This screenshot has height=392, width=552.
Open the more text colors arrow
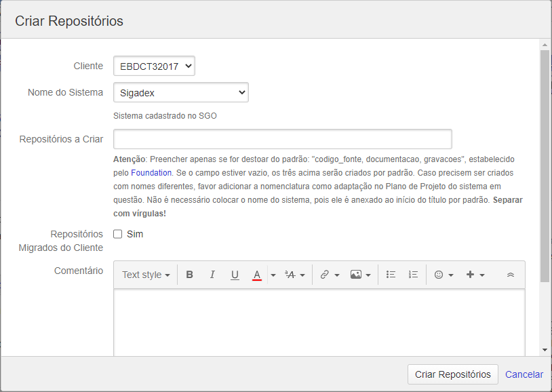coord(273,275)
